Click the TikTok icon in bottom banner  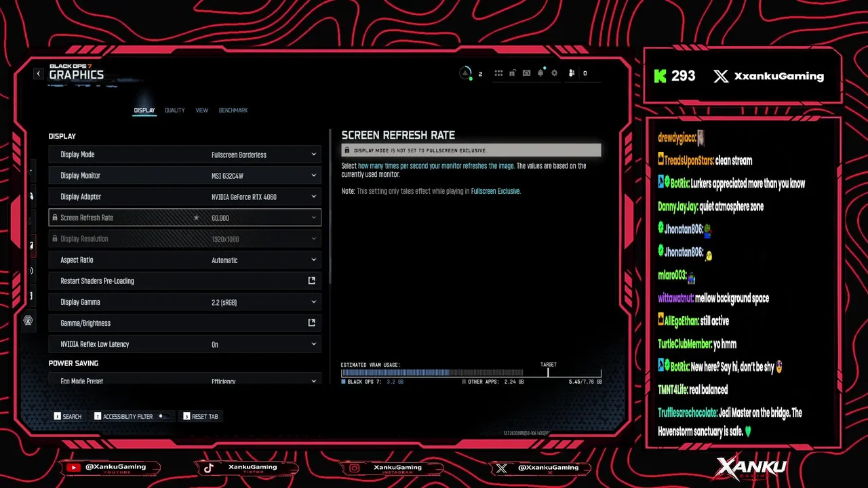click(208, 467)
